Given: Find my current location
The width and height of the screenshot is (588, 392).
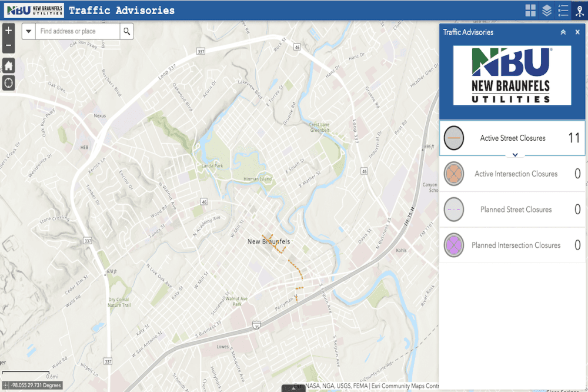Looking at the screenshot, I should 9,83.
